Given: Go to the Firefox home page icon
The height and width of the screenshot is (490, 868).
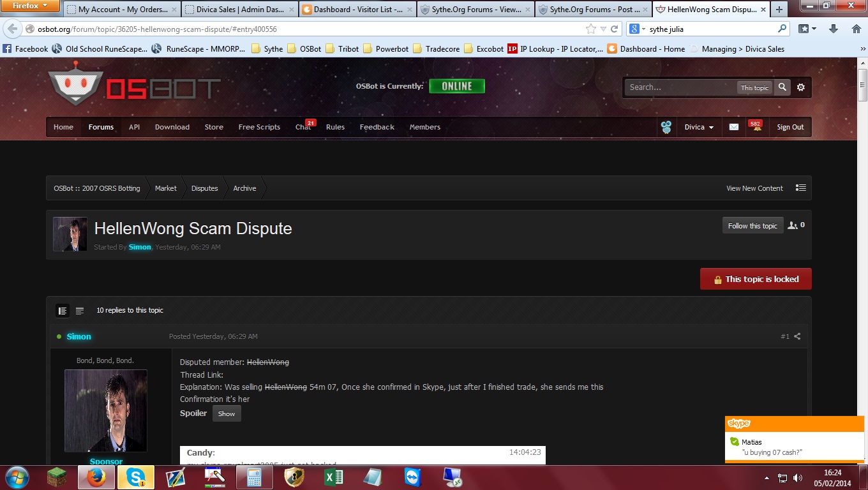Looking at the screenshot, I should (857, 29).
